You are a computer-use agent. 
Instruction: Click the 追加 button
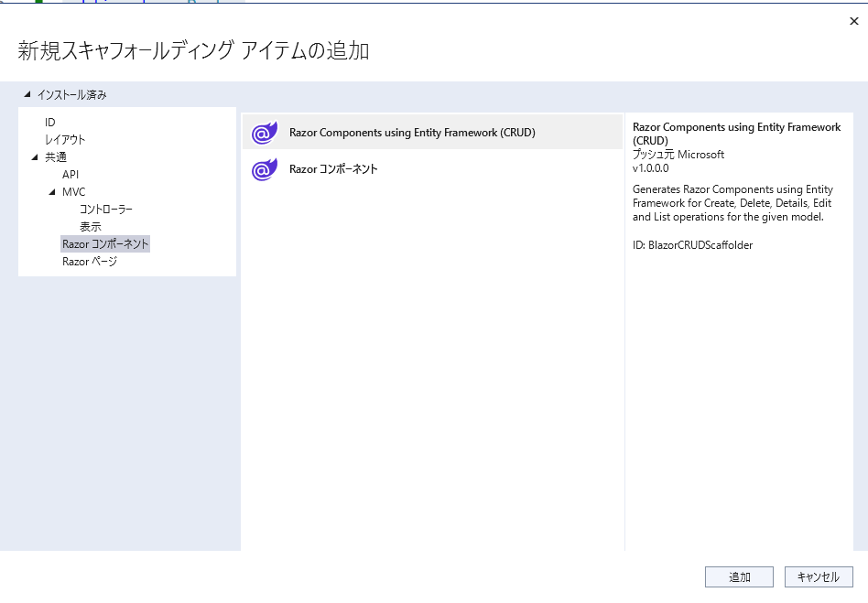(x=739, y=577)
